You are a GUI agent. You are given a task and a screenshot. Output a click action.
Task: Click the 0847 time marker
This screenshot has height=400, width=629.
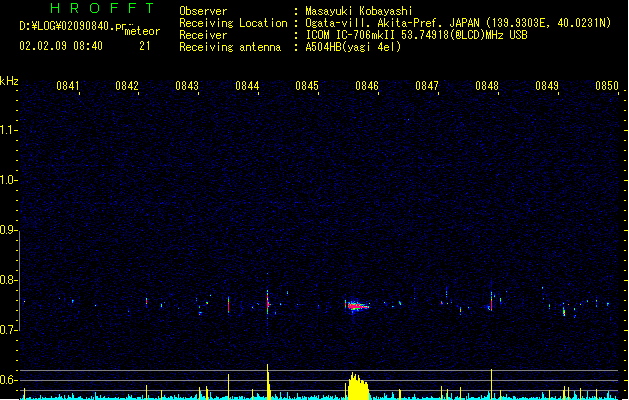pyautogui.click(x=427, y=86)
